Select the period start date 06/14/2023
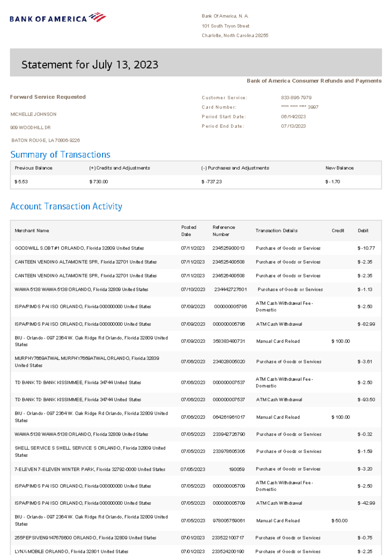392x555 pixels. [x=293, y=117]
